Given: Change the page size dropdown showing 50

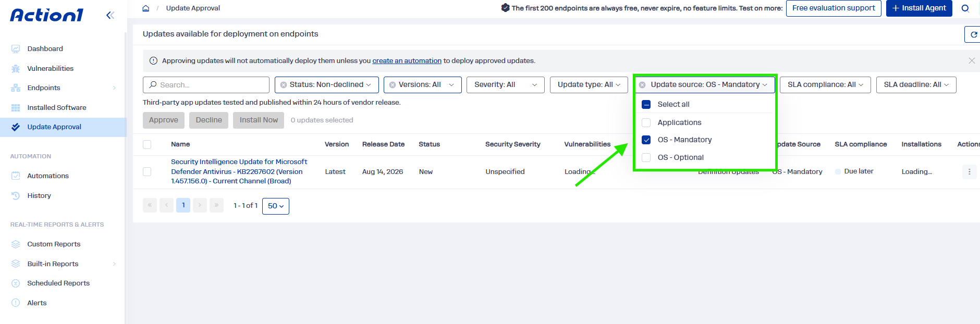Looking at the screenshot, I should tap(276, 206).
